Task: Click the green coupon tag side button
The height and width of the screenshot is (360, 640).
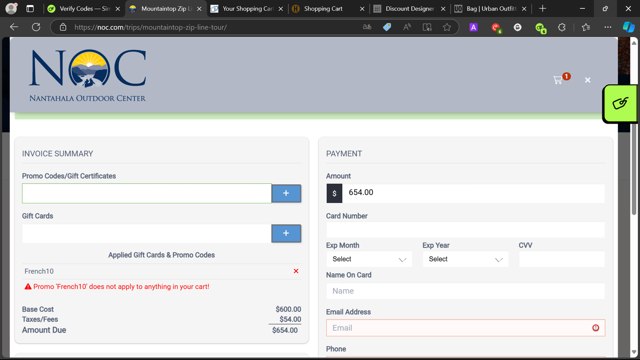Action: coord(620,103)
